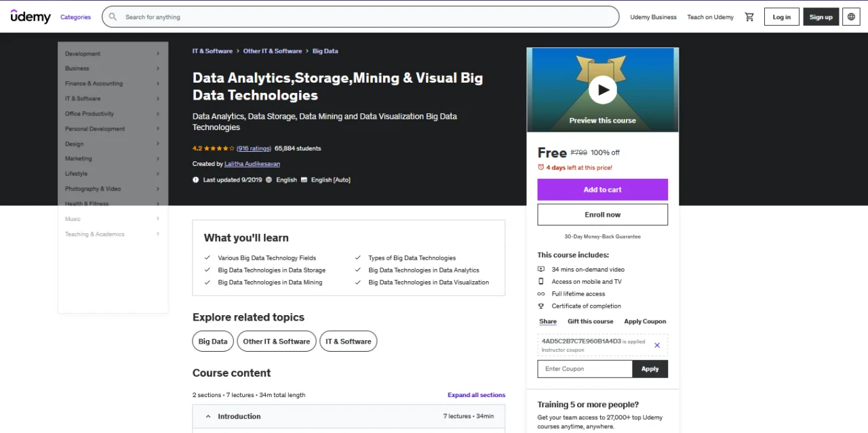Open Photography & Video category
The width and height of the screenshot is (868, 433).
[x=113, y=189]
